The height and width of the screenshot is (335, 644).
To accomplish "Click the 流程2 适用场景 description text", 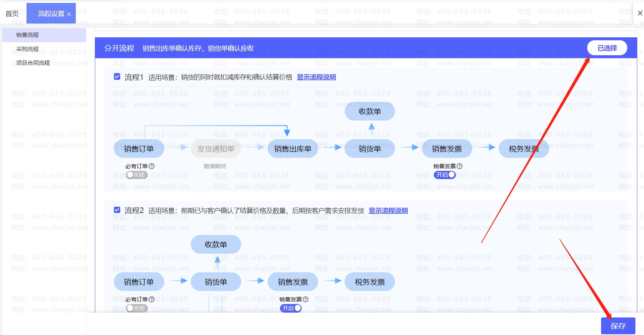I will click(256, 211).
